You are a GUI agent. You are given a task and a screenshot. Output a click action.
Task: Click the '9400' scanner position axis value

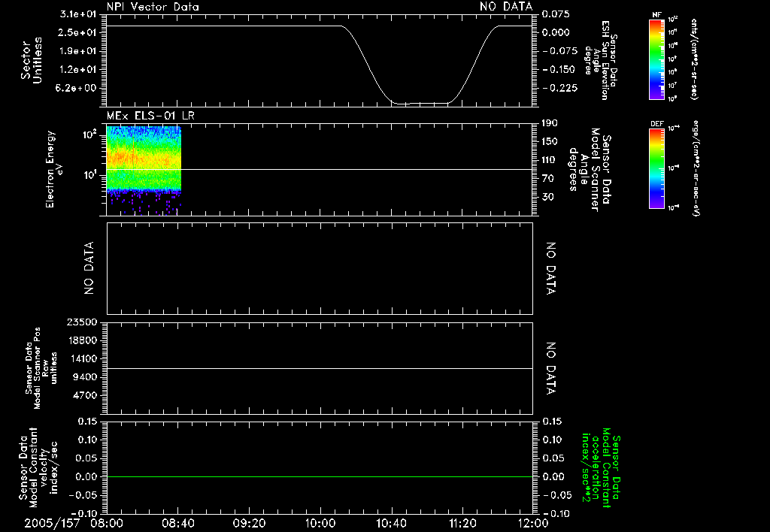coord(84,377)
